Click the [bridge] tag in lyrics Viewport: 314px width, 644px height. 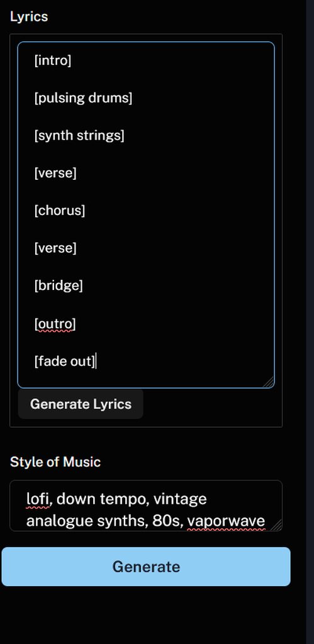click(59, 286)
